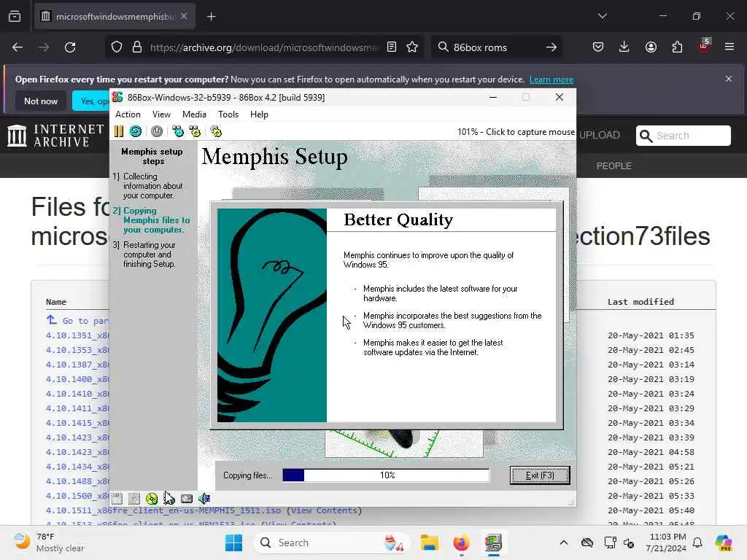This screenshot has width=747, height=560.
Task: Send Ctrl+Alt+Del via the 86Box toolbar
Action: click(x=178, y=131)
